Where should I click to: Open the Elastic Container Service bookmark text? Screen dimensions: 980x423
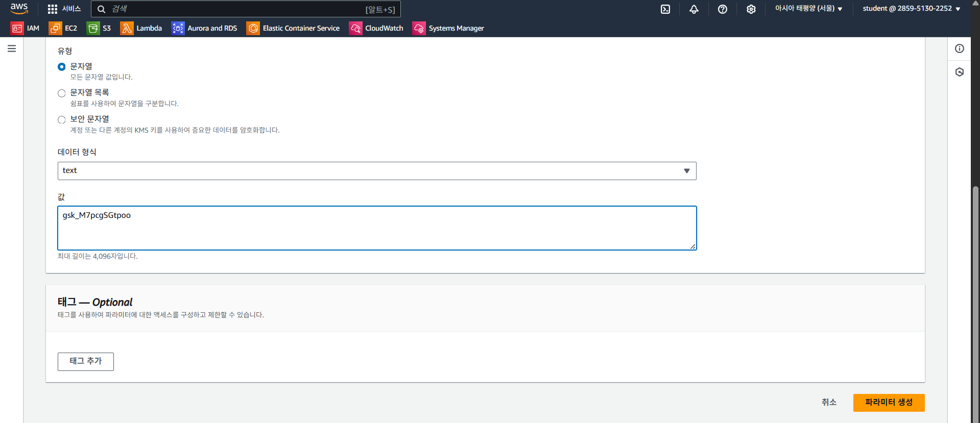pos(301,28)
